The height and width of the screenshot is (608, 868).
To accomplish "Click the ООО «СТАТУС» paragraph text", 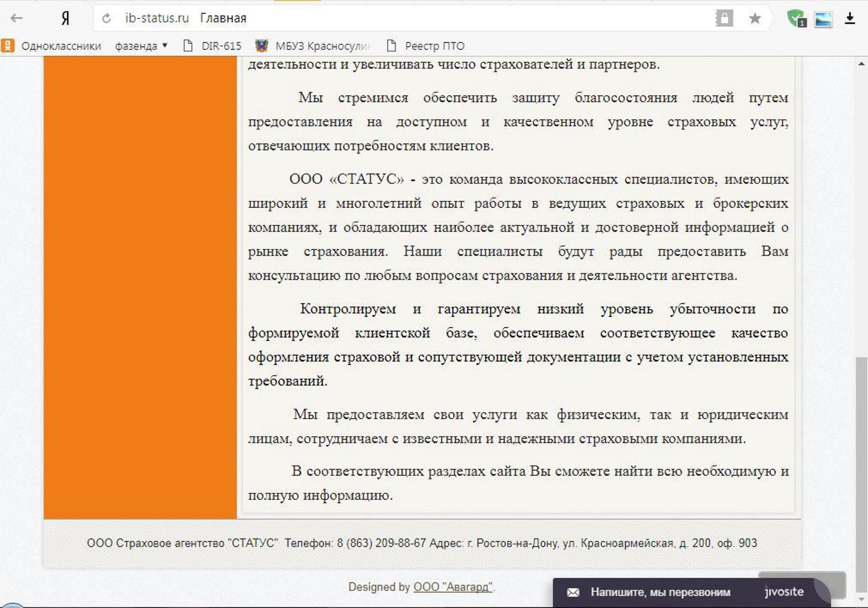I will tap(518, 227).
